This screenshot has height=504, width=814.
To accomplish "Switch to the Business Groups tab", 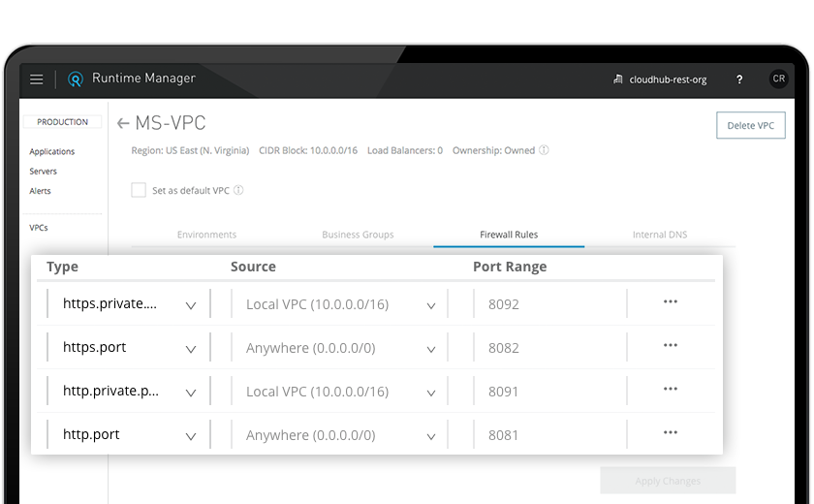I will [358, 235].
